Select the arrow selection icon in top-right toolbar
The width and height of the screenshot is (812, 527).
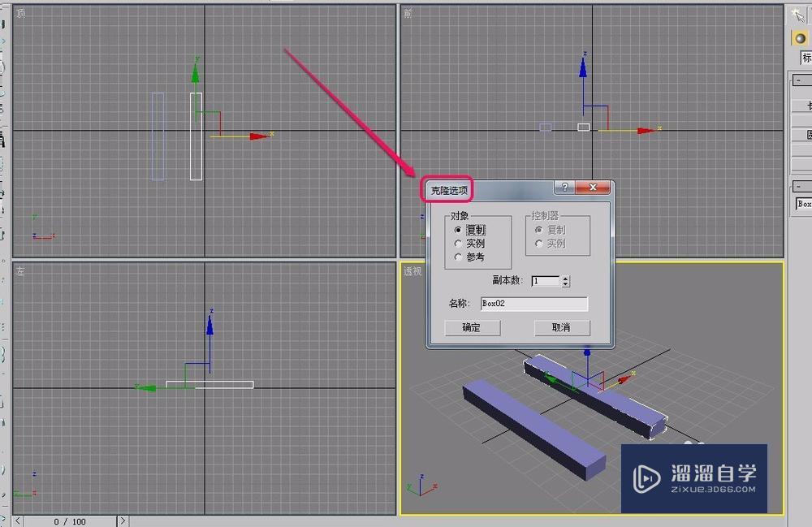click(797, 15)
